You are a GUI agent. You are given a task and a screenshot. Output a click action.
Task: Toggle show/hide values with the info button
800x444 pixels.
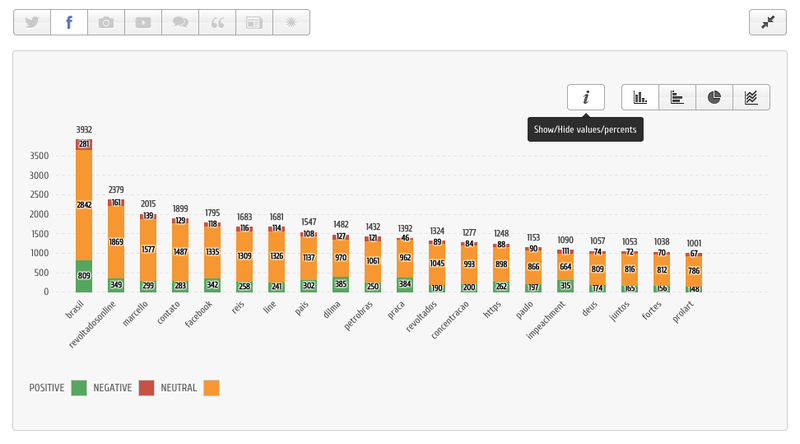(x=586, y=97)
